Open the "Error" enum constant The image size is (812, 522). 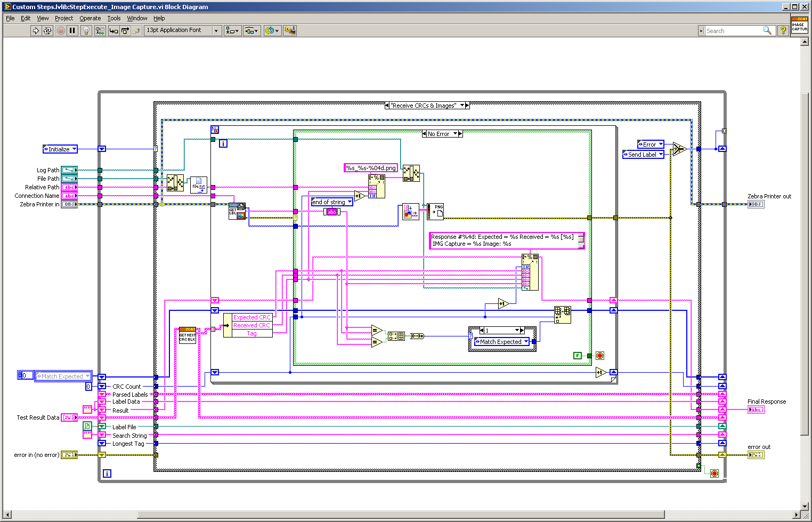(x=651, y=144)
